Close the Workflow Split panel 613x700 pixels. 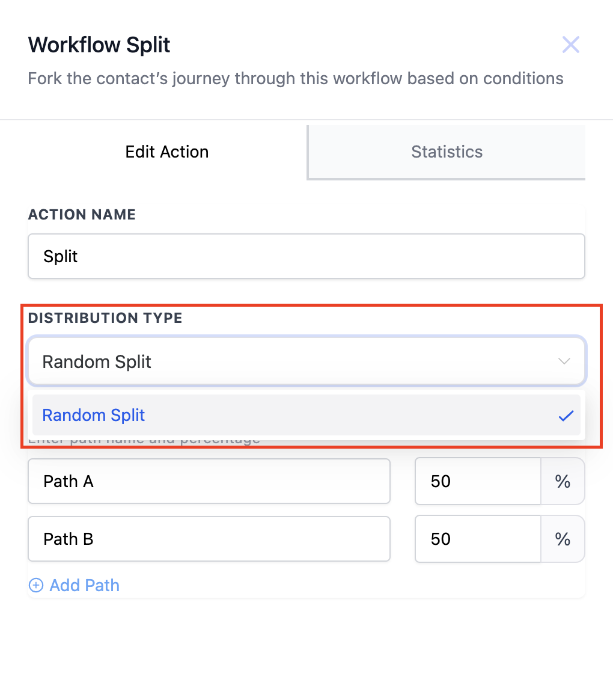(x=570, y=45)
